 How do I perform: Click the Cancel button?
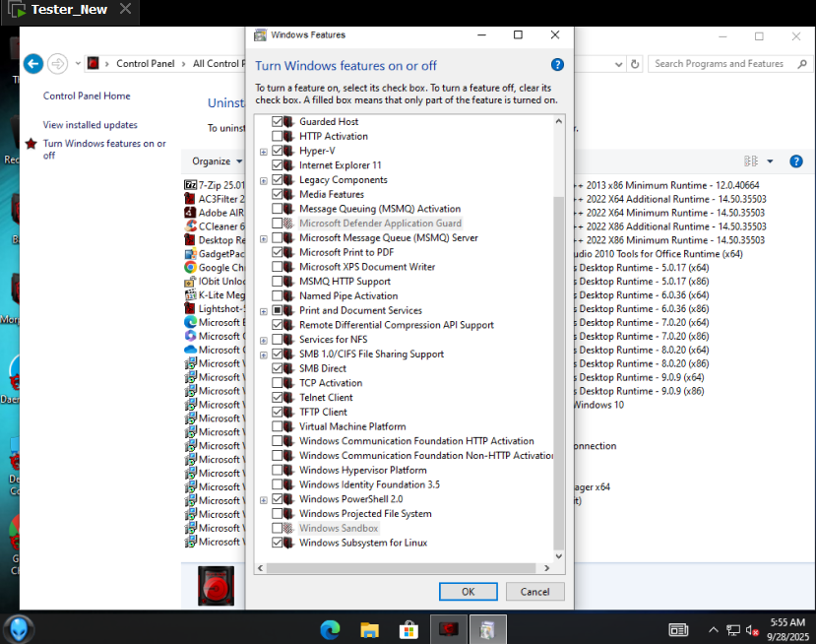point(534,592)
